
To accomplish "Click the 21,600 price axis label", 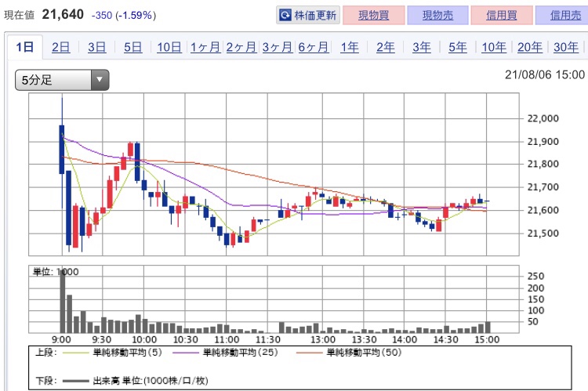I will (543, 210).
